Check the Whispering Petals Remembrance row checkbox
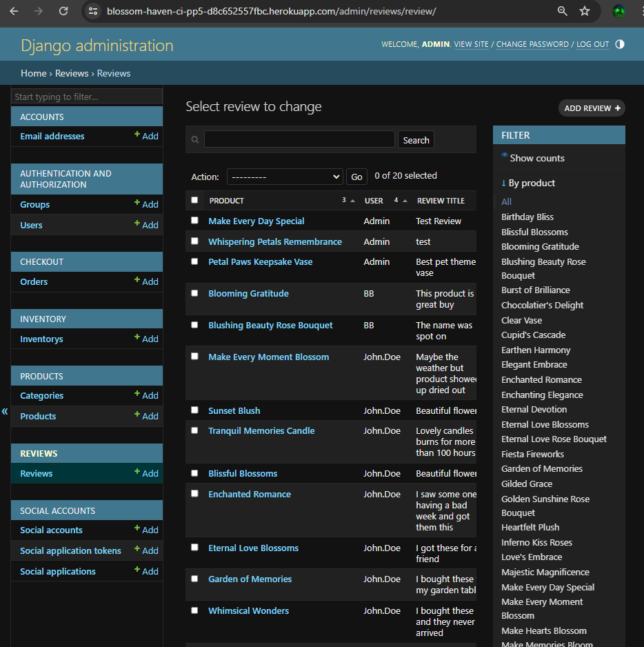Image resolution: width=644 pixels, height=647 pixels. (x=194, y=241)
